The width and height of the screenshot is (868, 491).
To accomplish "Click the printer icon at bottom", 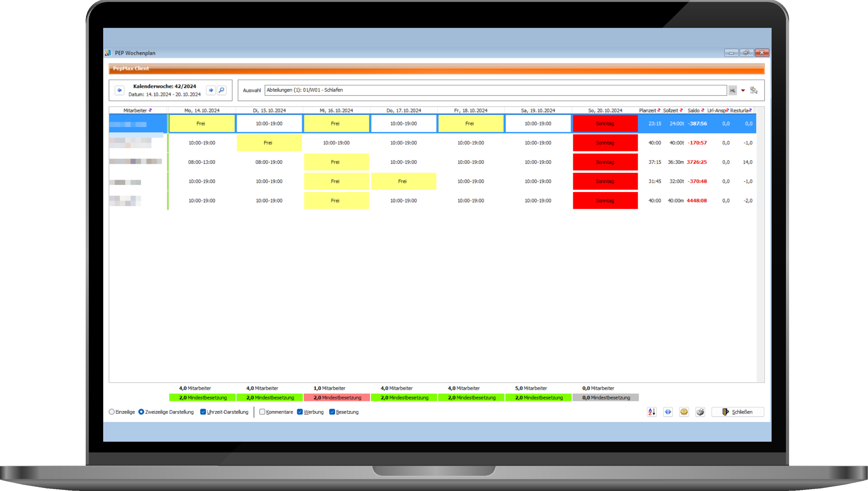I will click(x=700, y=412).
